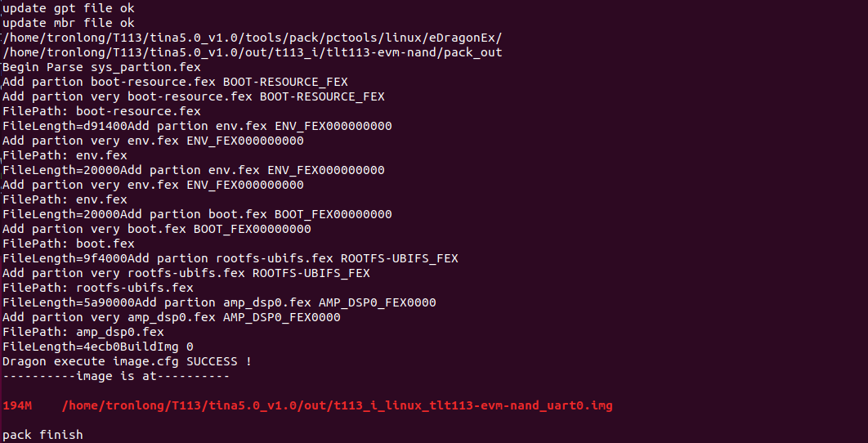Click the '---image is at---' separator line
Screen dimensions: 868x443
coord(116,376)
